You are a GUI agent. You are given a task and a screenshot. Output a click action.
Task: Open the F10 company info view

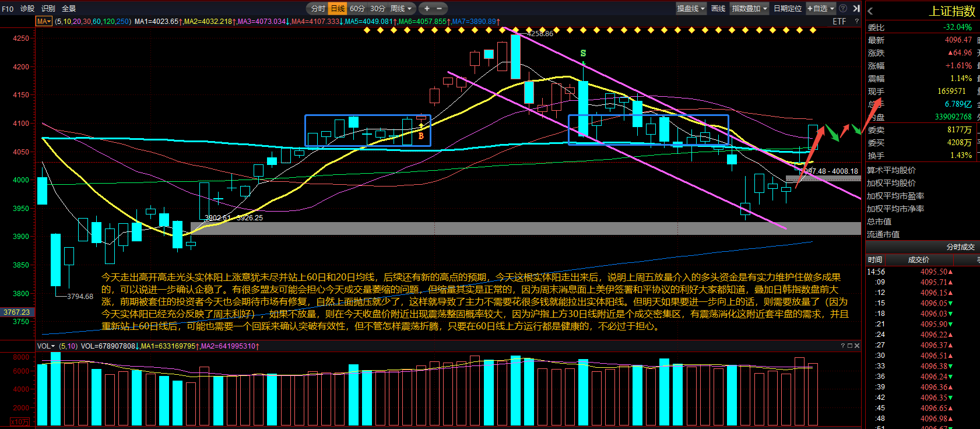8,8
